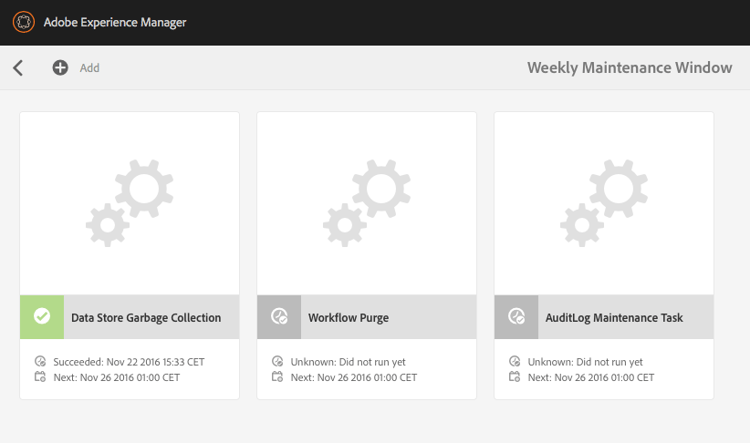Click the Add label in the toolbar
Viewport: 750px width, 443px height.
(x=89, y=68)
